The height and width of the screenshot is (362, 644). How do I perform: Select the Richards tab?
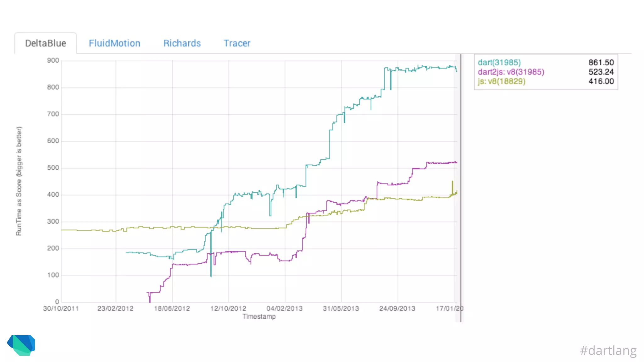point(182,43)
